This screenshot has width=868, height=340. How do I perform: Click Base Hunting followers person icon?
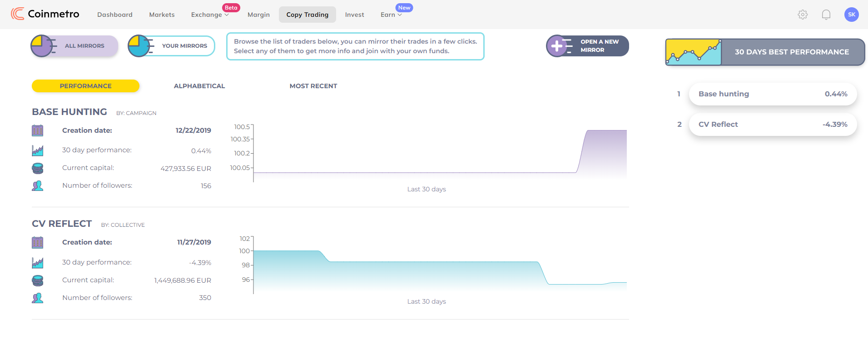click(38, 185)
